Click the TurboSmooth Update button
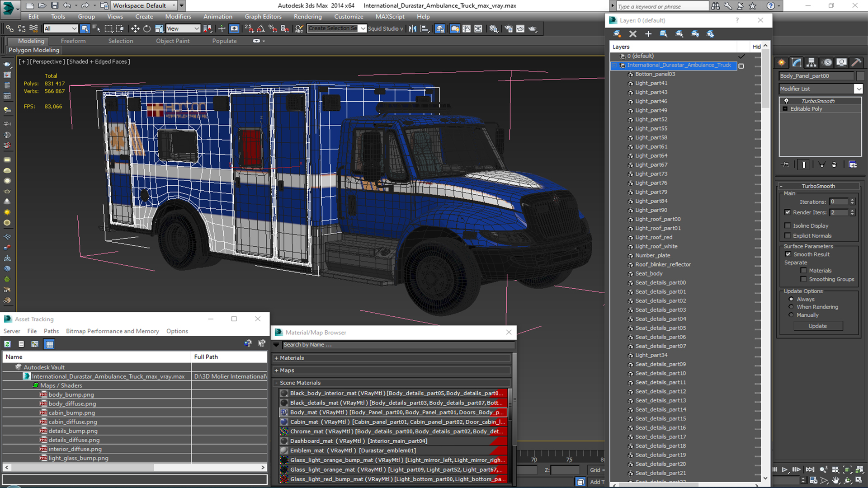868x488 pixels. click(817, 326)
